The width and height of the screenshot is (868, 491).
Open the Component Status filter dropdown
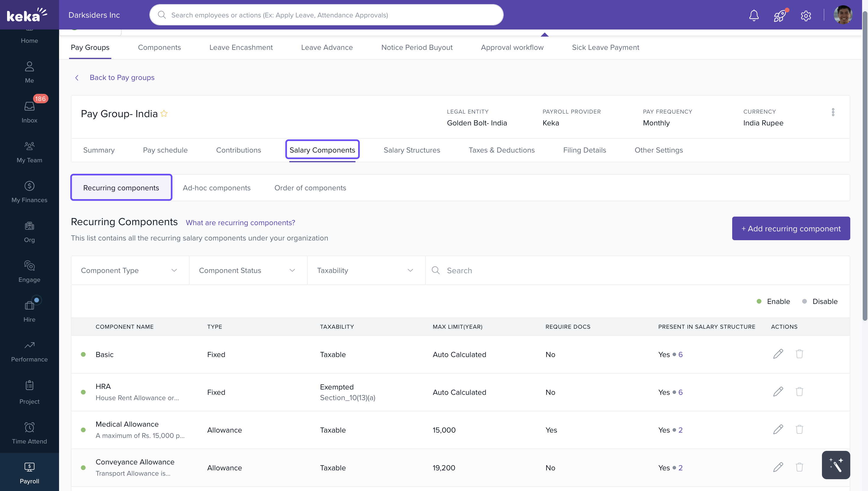[248, 271]
